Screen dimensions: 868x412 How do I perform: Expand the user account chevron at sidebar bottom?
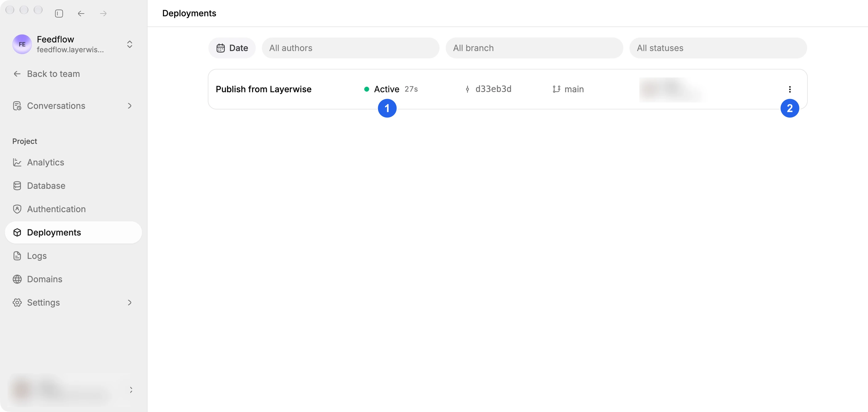click(x=131, y=390)
